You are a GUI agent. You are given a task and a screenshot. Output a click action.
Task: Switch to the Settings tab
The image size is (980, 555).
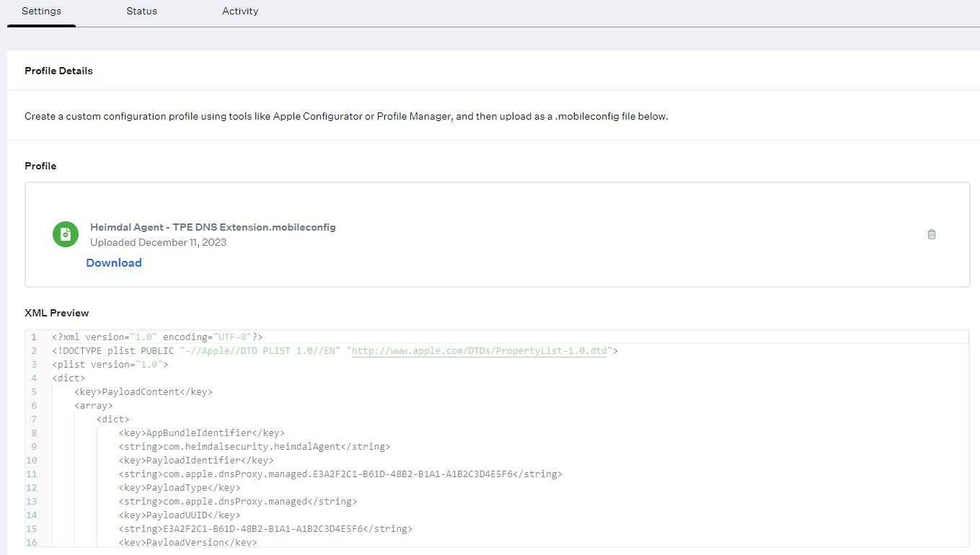coord(41,12)
